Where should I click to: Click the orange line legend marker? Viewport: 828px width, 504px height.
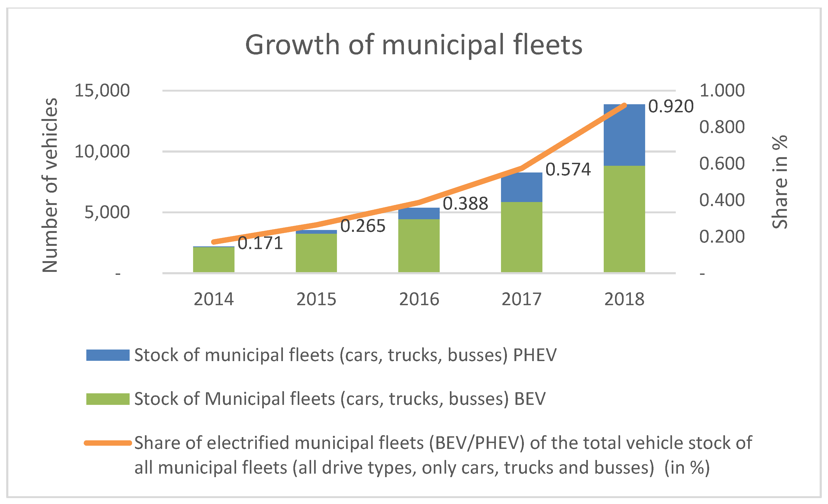point(108,443)
